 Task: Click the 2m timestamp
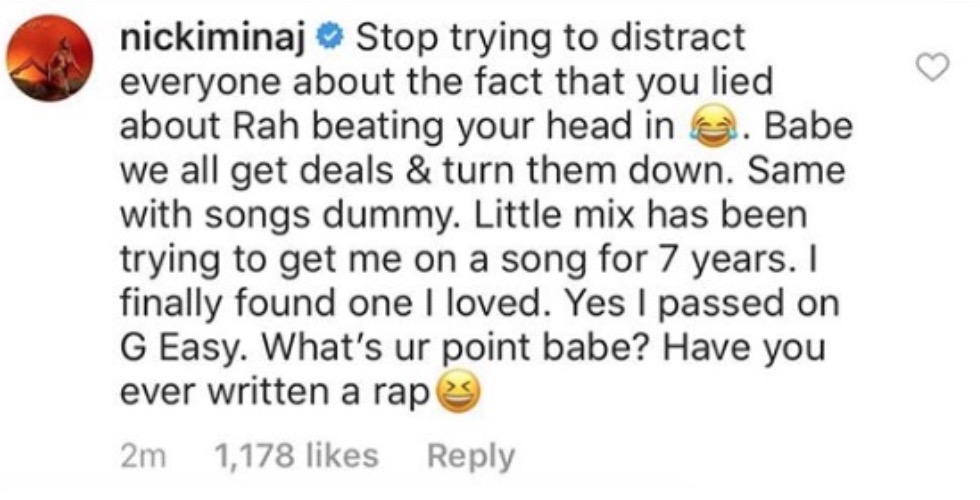[x=144, y=457]
